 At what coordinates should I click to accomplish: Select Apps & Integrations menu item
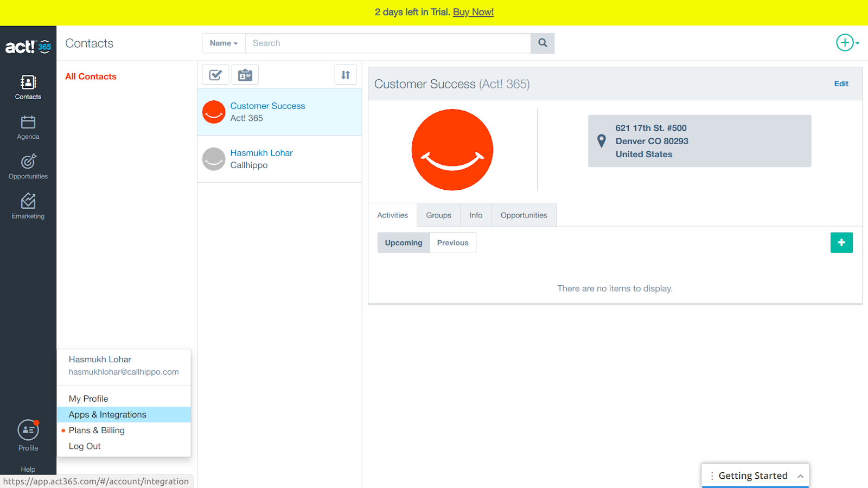click(124, 414)
